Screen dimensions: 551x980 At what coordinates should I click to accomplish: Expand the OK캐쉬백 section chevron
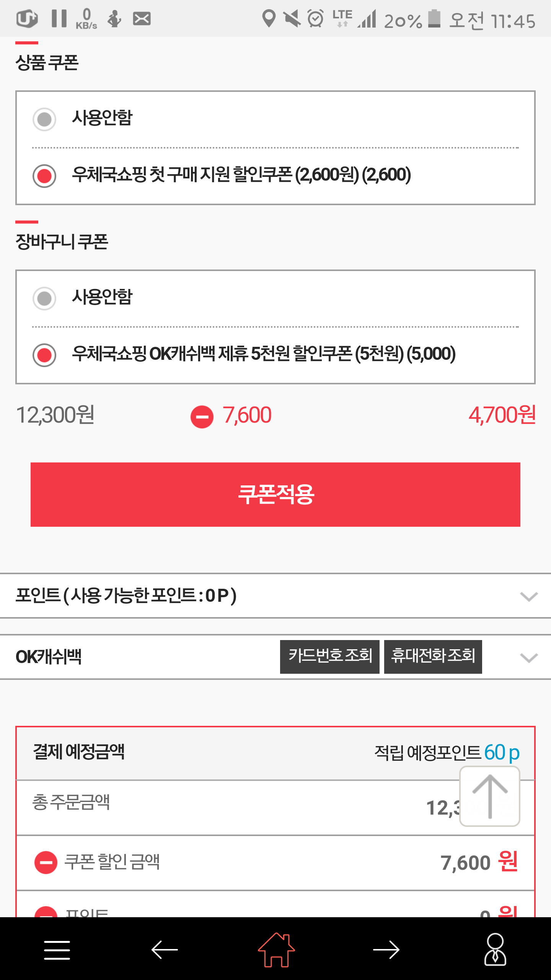(529, 657)
